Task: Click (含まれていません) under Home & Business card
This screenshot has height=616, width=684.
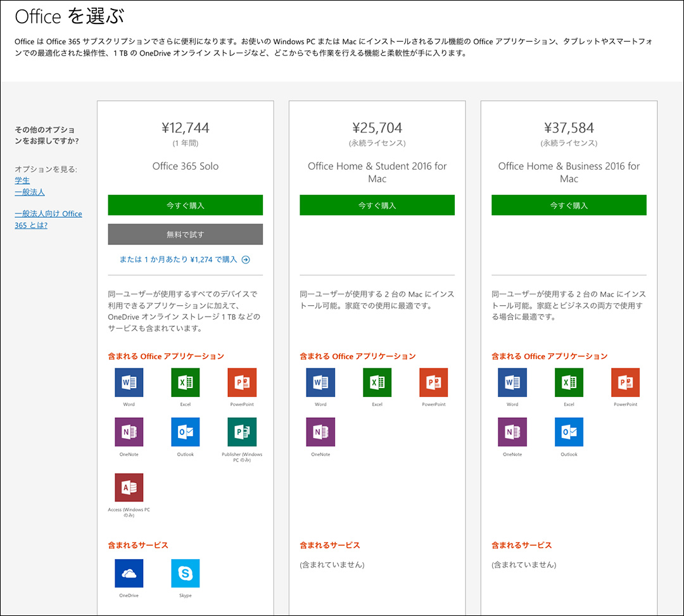Action: (524, 565)
